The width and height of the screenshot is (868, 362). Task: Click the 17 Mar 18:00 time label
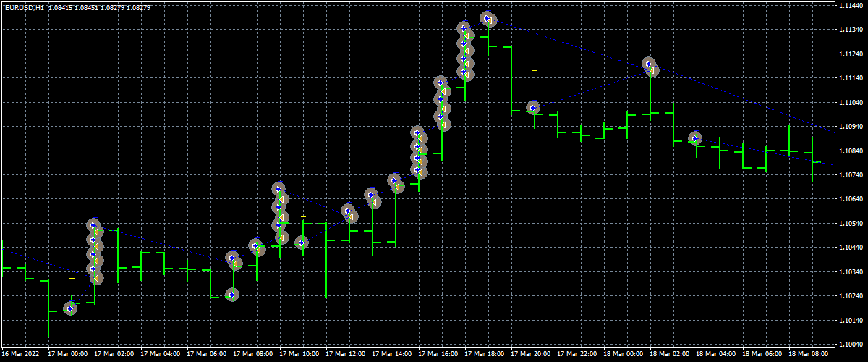click(484, 355)
